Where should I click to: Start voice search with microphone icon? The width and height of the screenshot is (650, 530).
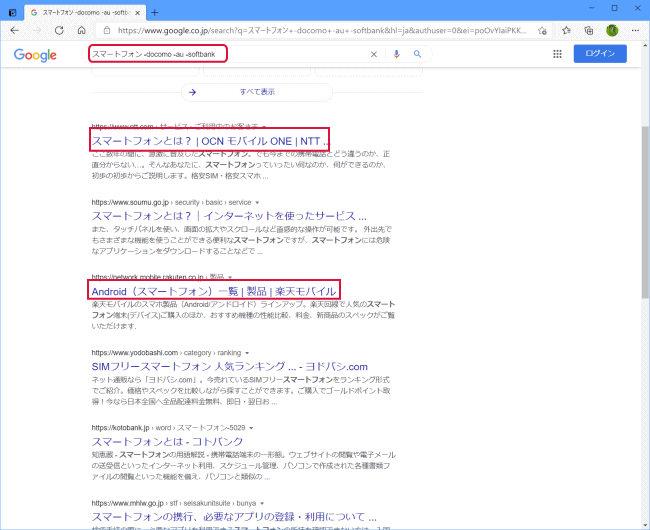point(397,54)
